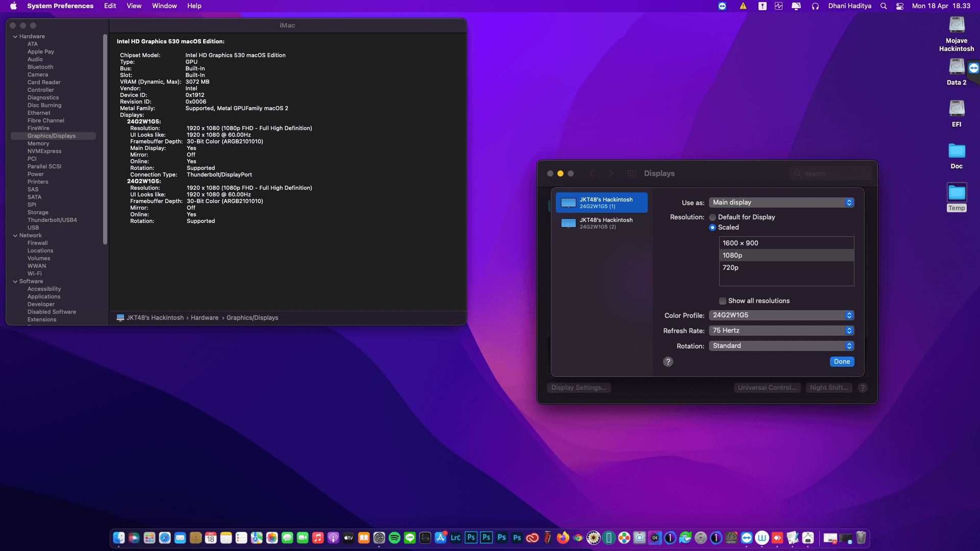Select the Scaled resolution option
The height and width of the screenshot is (551, 980).
coord(713,228)
